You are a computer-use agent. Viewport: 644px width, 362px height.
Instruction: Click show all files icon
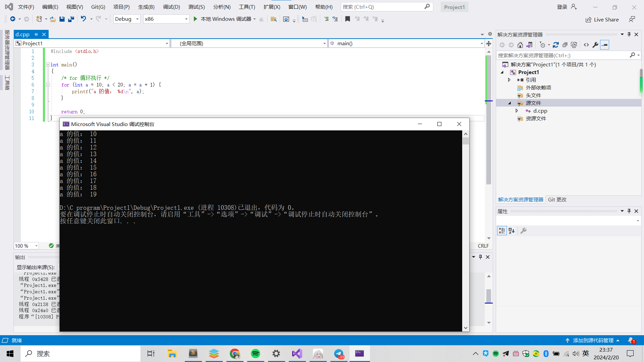(574, 45)
